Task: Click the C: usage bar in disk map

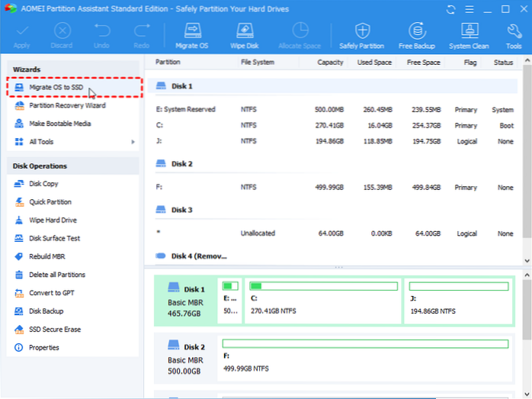Action: pos(323,286)
